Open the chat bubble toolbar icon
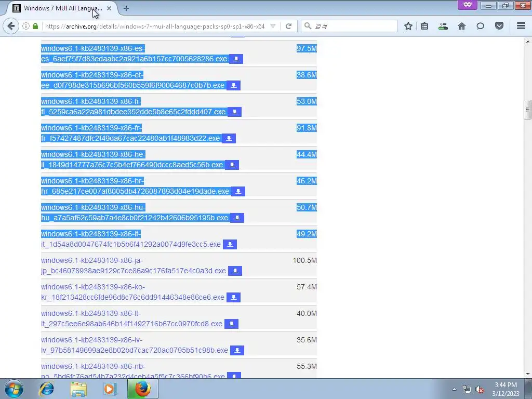532x399 pixels. coord(481,26)
